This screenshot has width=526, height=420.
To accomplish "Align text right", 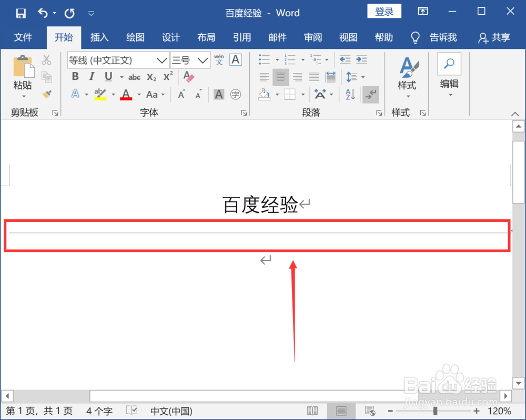I will coord(298,77).
